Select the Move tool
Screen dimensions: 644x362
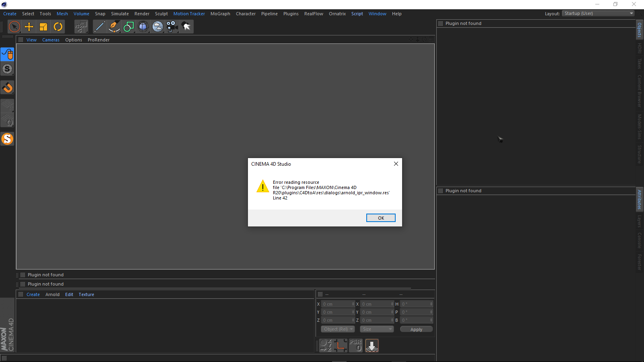[x=29, y=27]
